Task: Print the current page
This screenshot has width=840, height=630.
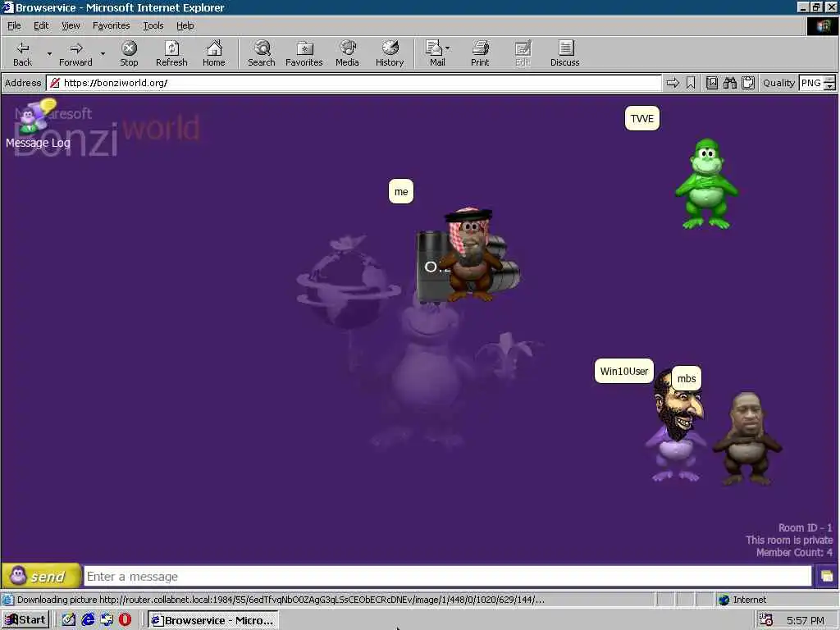Action: point(480,53)
